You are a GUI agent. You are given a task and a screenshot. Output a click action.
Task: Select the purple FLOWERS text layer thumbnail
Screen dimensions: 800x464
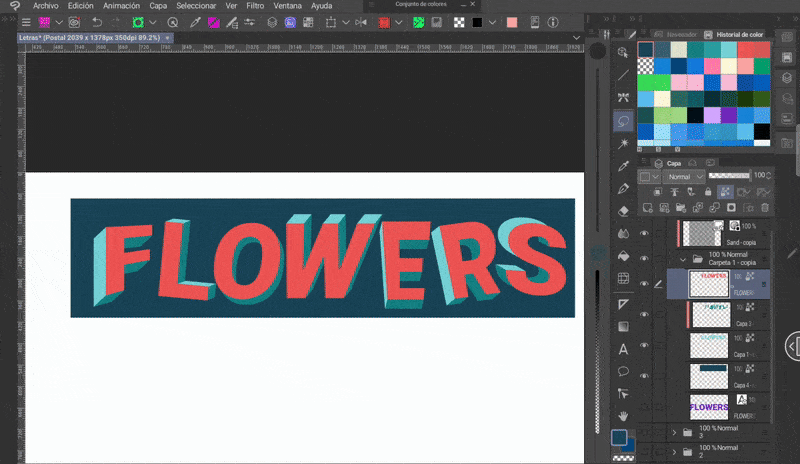(x=709, y=407)
